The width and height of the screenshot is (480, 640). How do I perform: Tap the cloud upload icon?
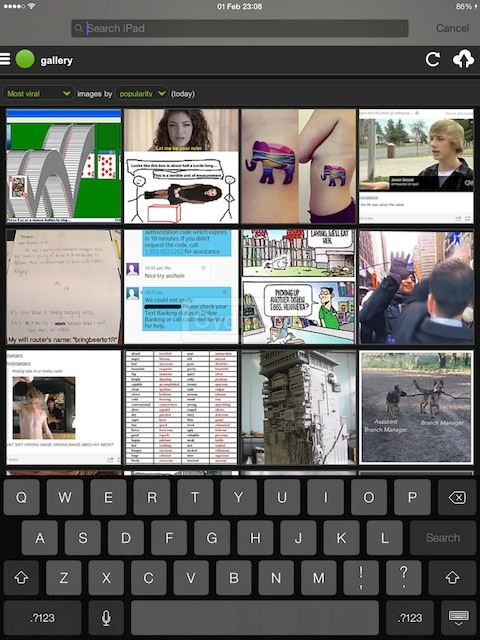463,59
